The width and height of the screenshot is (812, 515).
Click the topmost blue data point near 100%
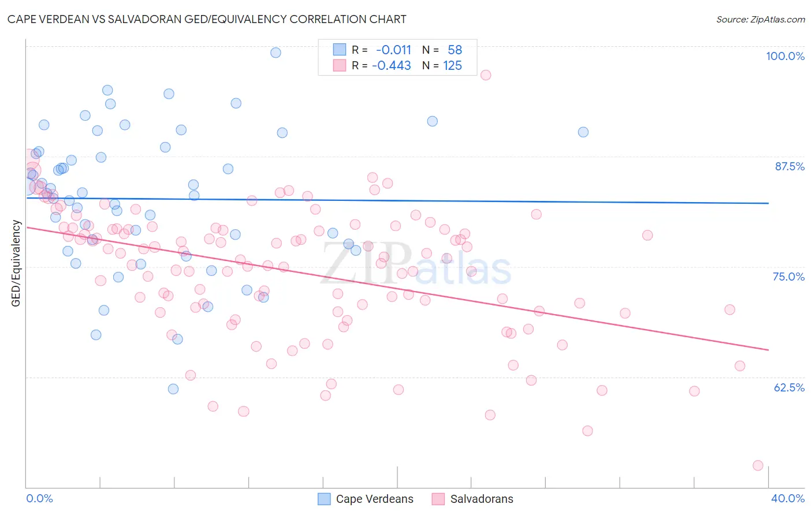click(275, 53)
